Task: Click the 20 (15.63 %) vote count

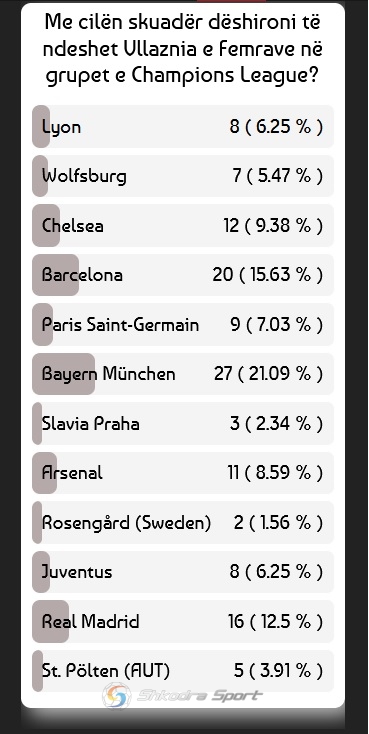Action: [x=267, y=275]
